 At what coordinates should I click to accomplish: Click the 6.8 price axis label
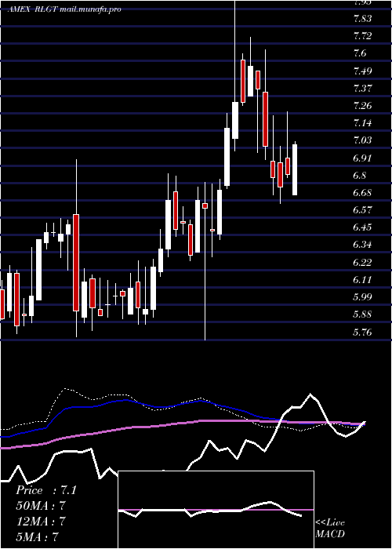pos(360,176)
